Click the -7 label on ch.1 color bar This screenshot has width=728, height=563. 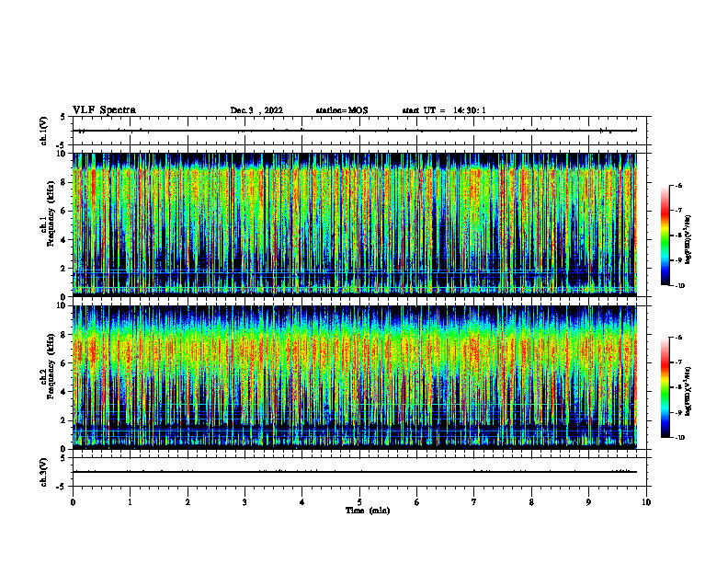pyautogui.click(x=678, y=211)
